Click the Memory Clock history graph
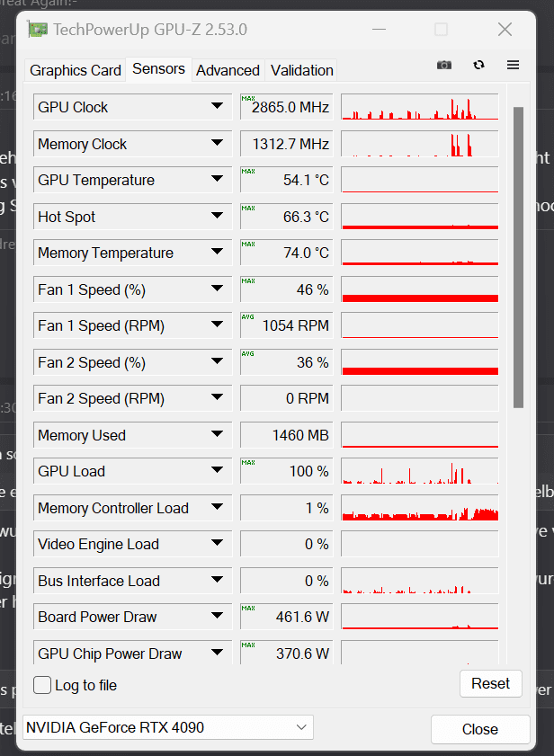The width and height of the screenshot is (554, 756). pos(420,143)
